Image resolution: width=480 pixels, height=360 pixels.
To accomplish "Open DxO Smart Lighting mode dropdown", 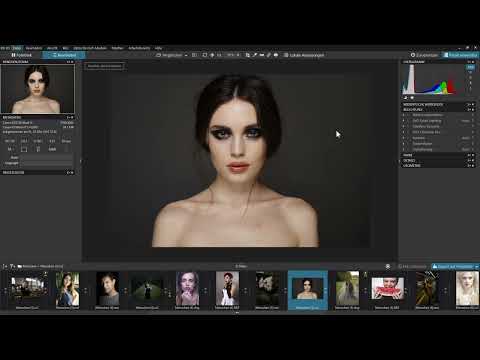I will click(x=466, y=121).
